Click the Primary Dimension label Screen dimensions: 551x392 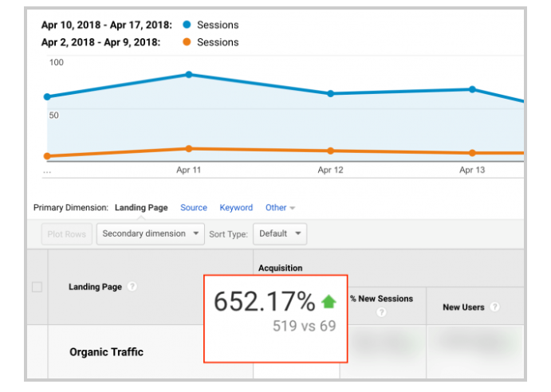(x=71, y=208)
